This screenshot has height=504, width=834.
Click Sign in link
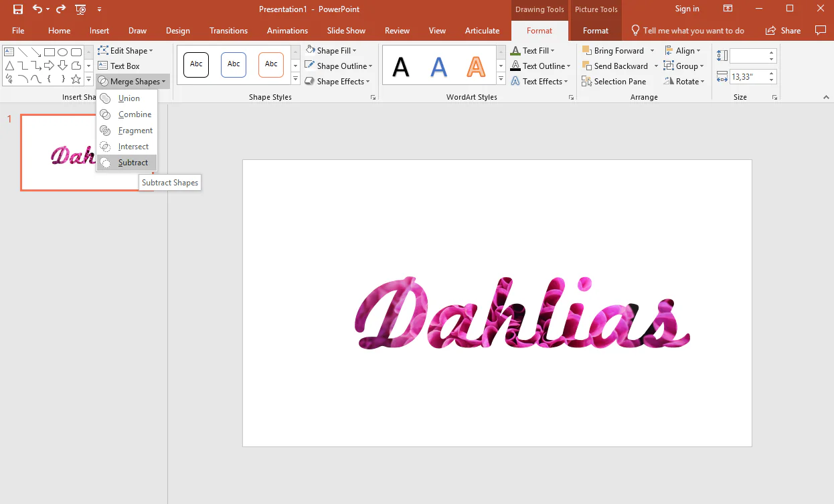click(687, 9)
